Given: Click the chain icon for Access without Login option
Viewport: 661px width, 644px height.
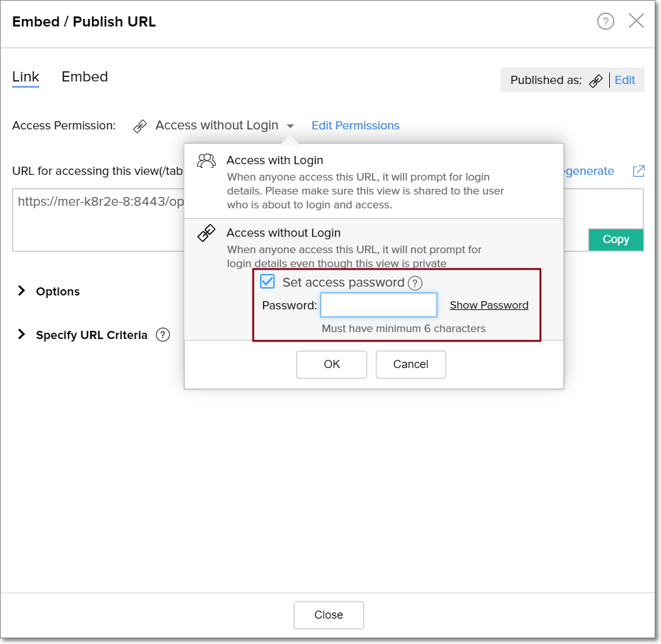Looking at the screenshot, I should pos(206,233).
